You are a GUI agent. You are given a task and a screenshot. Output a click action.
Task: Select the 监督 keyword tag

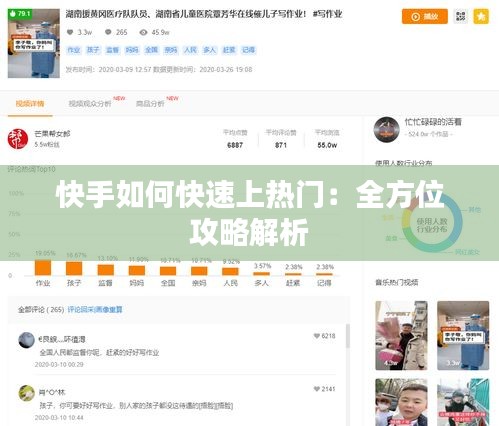pyautogui.click(x=112, y=50)
